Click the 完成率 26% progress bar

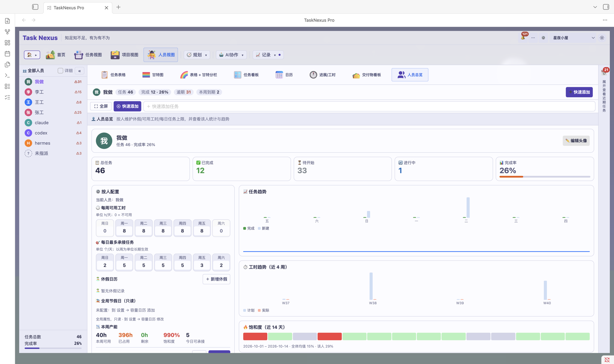point(545,177)
